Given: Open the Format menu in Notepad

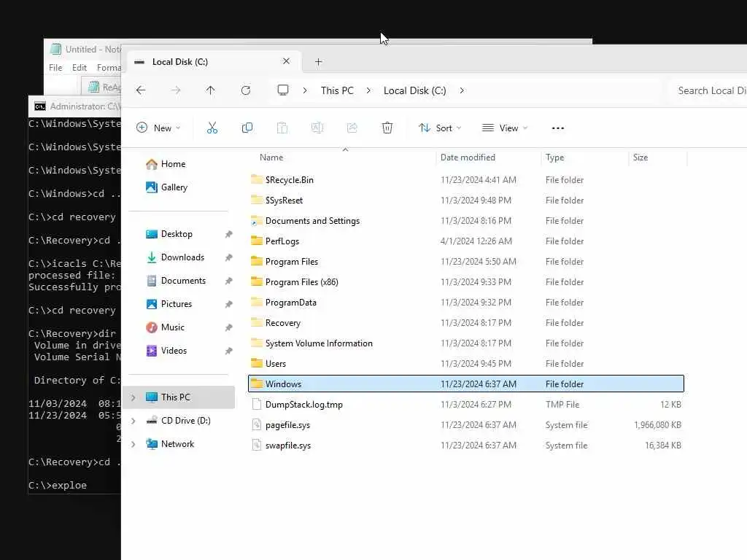Looking at the screenshot, I should (109, 68).
